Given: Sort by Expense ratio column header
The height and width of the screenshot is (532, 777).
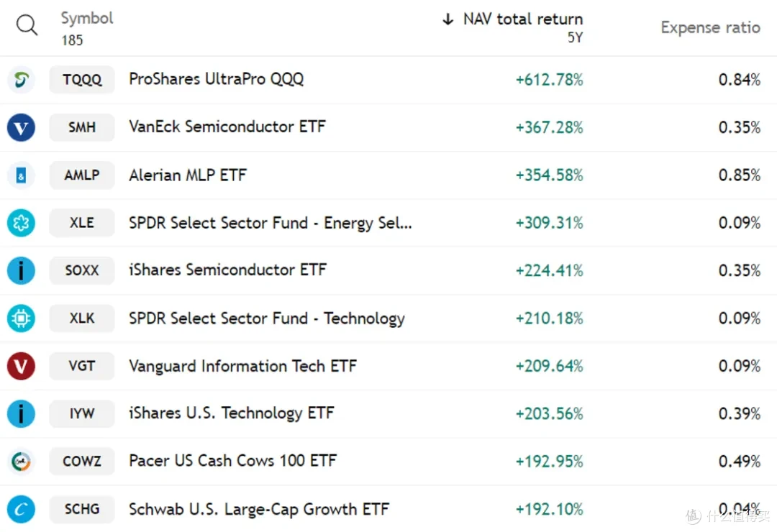Looking at the screenshot, I should [710, 28].
